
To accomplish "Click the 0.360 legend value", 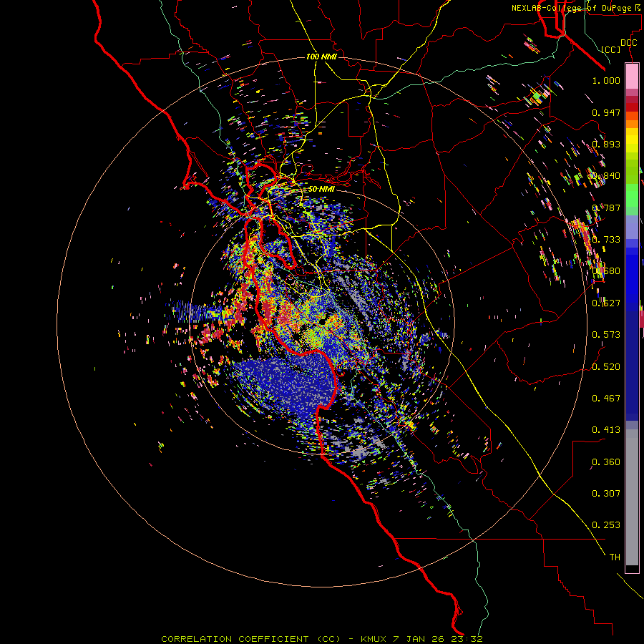I will 606,462.
